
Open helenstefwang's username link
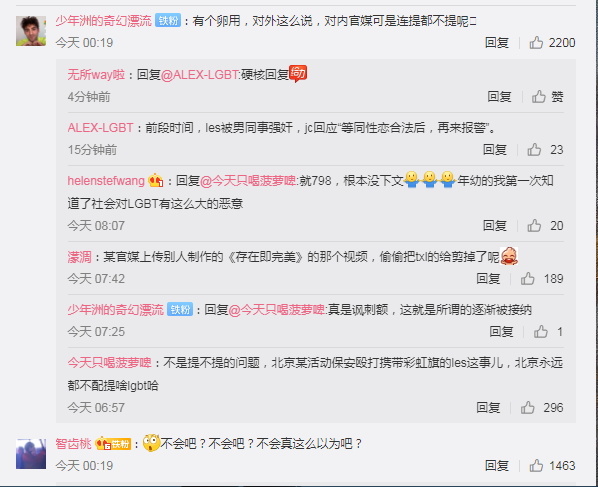(x=106, y=180)
